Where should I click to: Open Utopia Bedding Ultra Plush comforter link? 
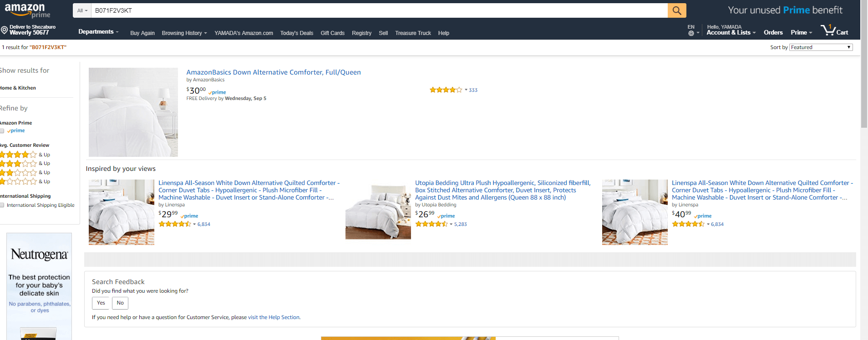coord(503,190)
